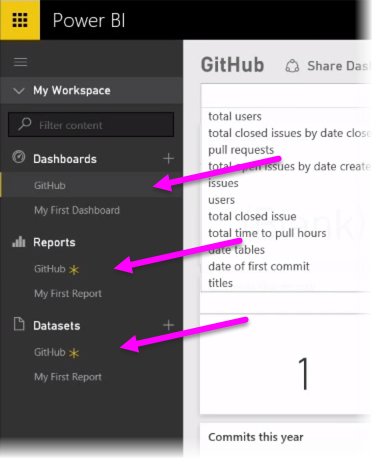
Task: Click the Power BI title
Action: click(89, 20)
